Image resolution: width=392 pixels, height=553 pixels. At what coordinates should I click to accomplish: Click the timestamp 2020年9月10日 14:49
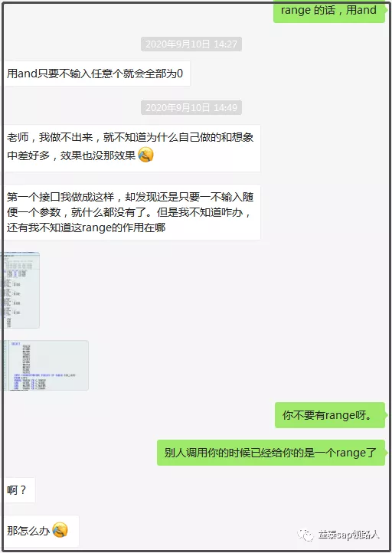191,107
